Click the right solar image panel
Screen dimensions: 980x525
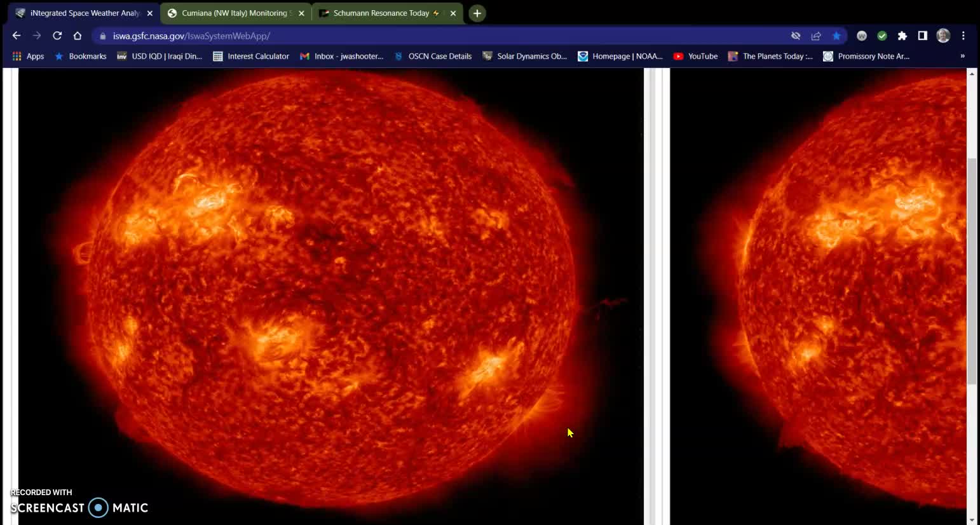819,296
